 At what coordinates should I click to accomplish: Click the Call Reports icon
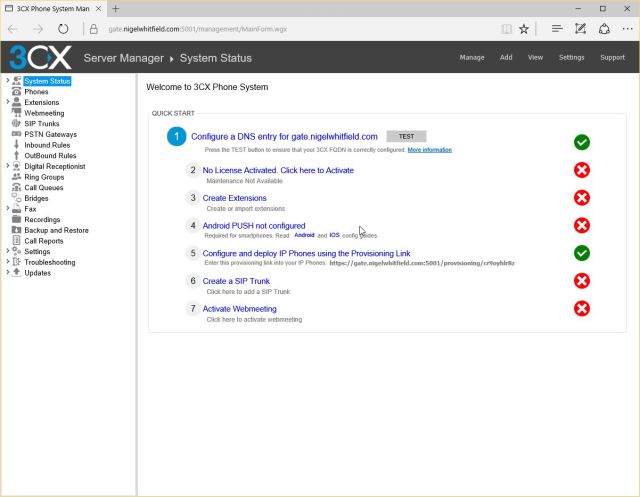coord(16,241)
